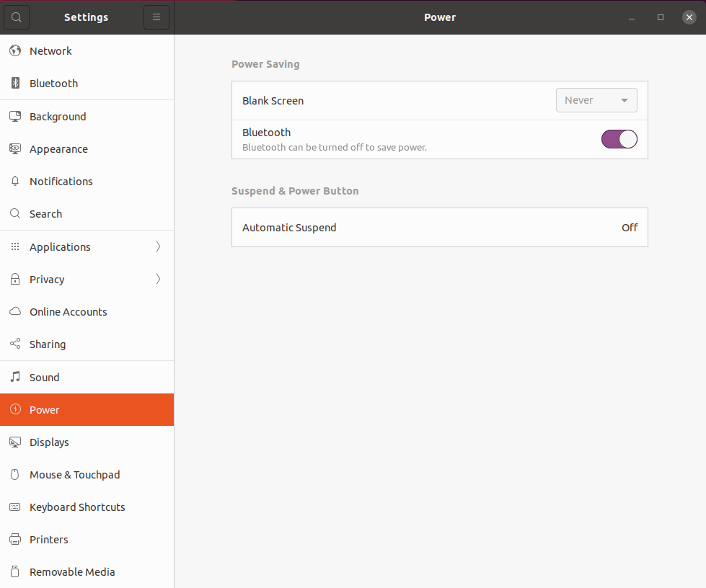Open the search magnifier in the header

point(16,17)
